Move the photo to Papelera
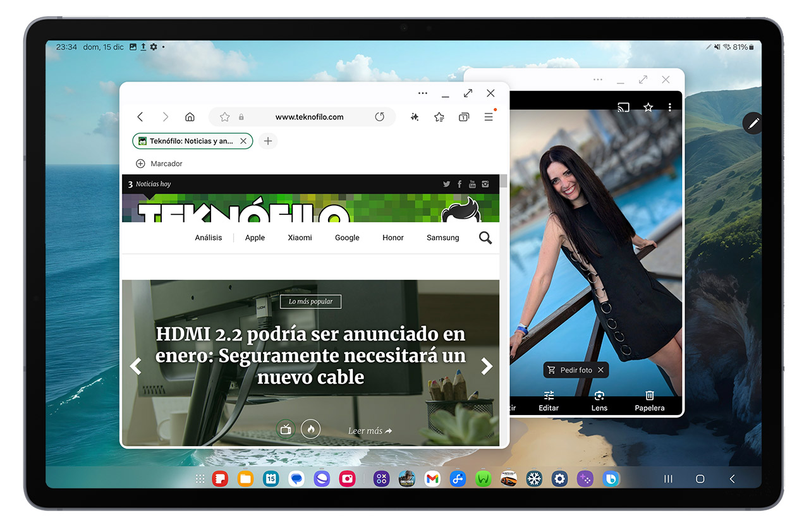Image resolution: width=809 pixels, height=532 pixels. tap(650, 401)
